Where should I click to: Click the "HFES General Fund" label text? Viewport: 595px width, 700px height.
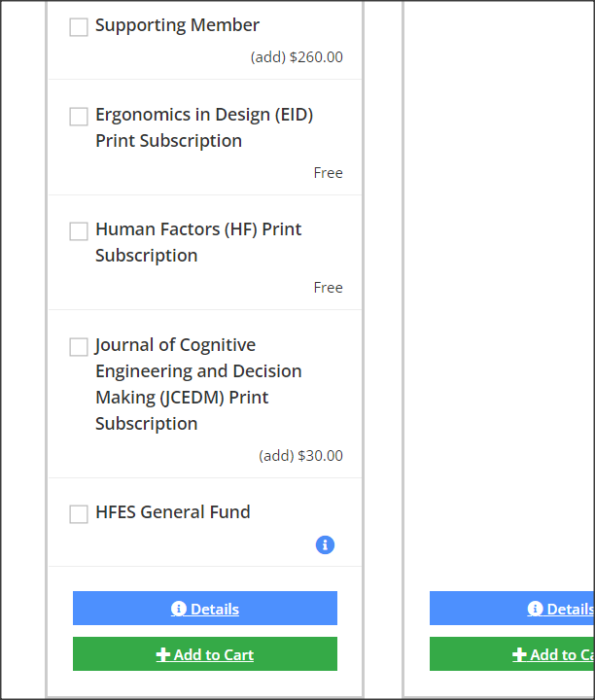(x=172, y=512)
